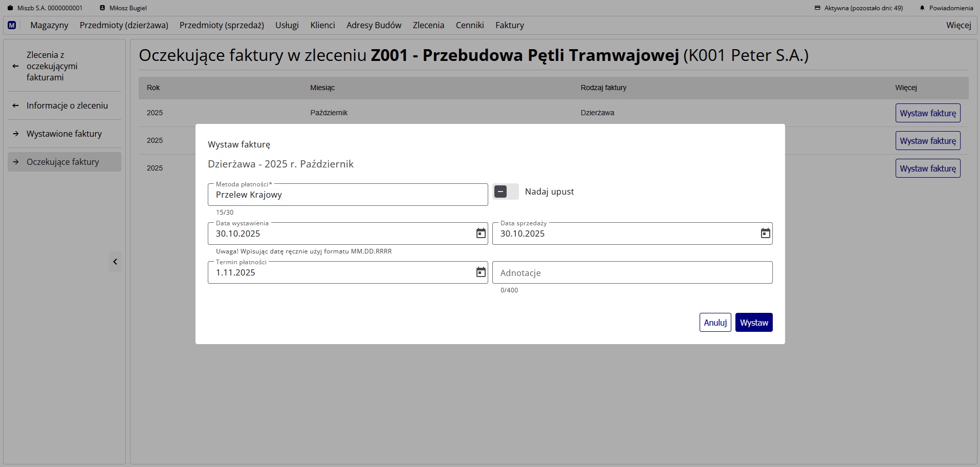Click the Miłosz Bugiel user icon
Screen dimensions: 980x467
point(102,8)
